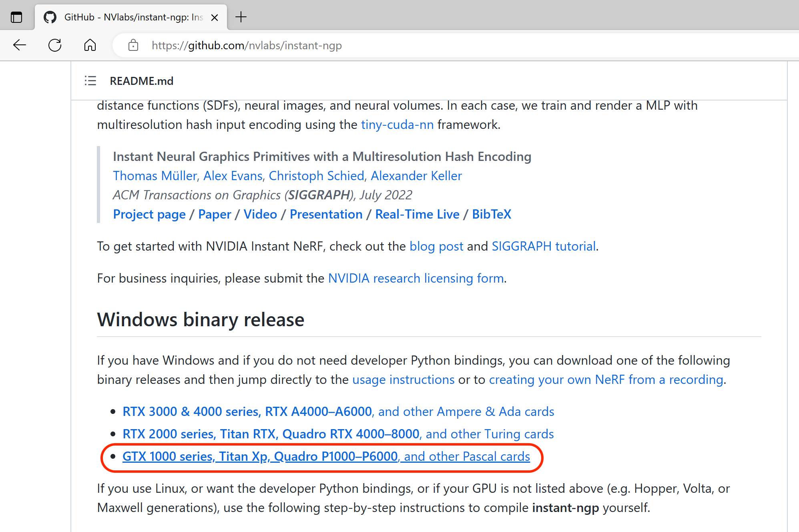Open the README outline list icon
Screen dimensions: 799x532
(x=90, y=81)
